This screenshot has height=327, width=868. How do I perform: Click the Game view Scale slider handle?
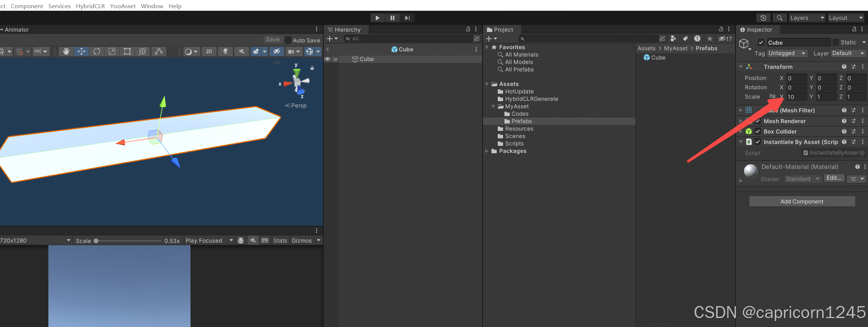coord(96,241)
